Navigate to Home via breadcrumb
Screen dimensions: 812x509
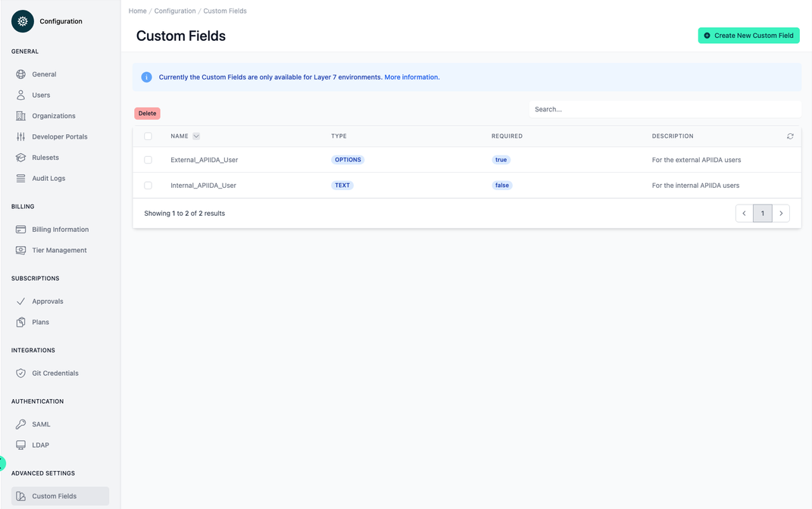coord(137,11)
